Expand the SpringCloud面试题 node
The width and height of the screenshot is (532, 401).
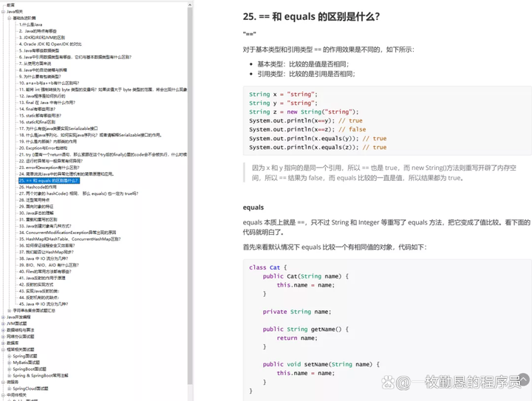pyautogui.click(x=9, y=388)
